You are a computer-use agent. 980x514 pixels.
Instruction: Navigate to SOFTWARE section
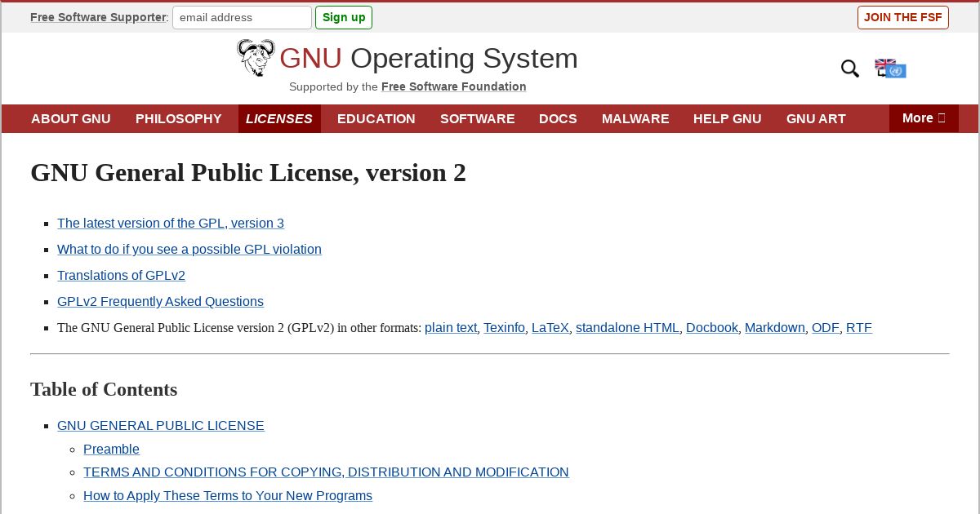[478, 118]
